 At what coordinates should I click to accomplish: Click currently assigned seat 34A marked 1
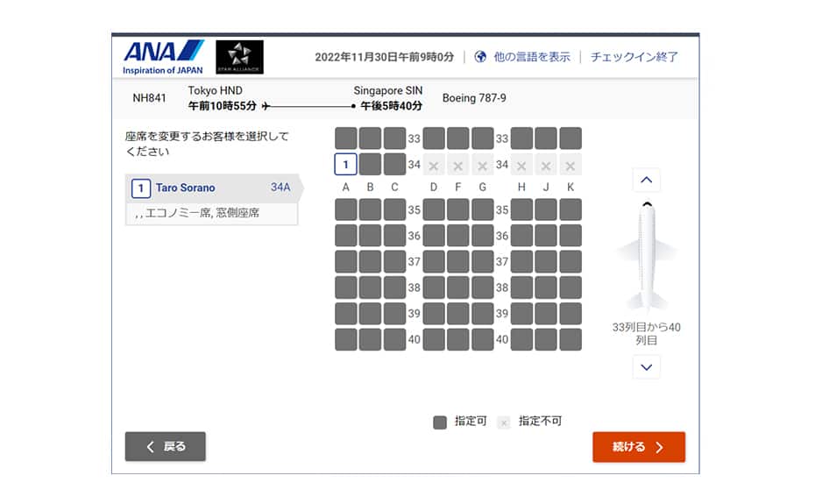346,165
